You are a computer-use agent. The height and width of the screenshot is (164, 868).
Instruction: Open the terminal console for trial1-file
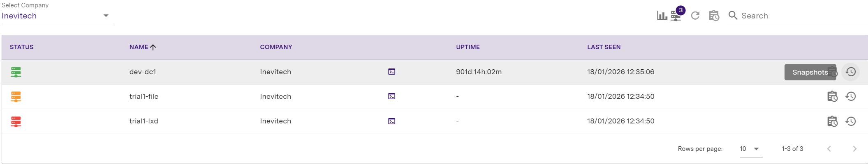point(391,96)
